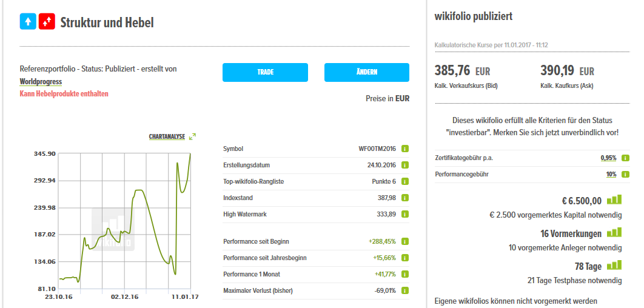Click the High Watermark info icon
644x308 pixels.
(404, 214)
